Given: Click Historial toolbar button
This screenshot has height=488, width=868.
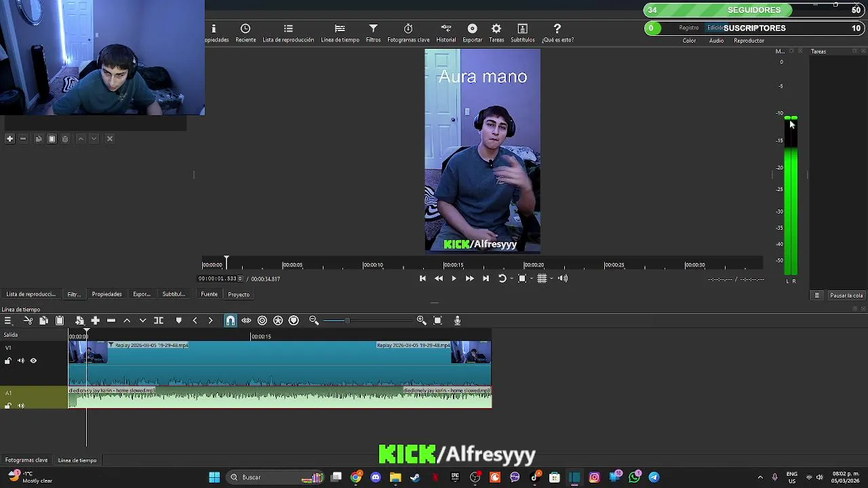Looking at the screenshot, I should (446, 33).
